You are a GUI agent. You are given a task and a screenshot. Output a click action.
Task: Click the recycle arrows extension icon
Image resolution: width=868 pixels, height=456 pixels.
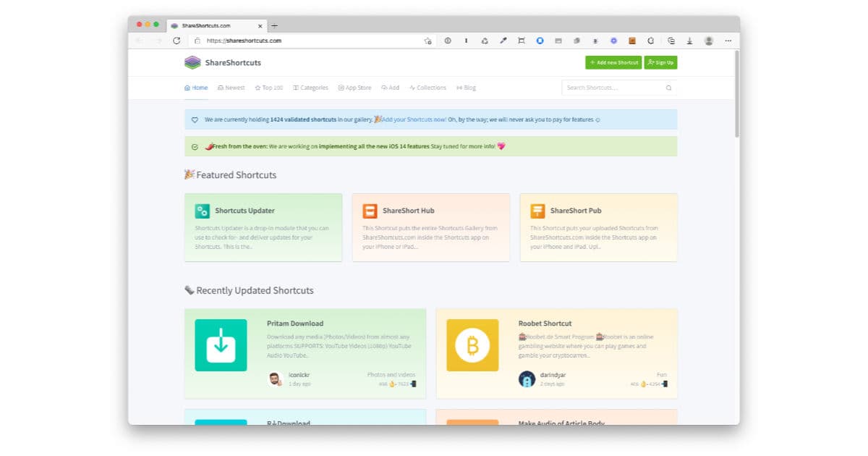pos(485,41)
